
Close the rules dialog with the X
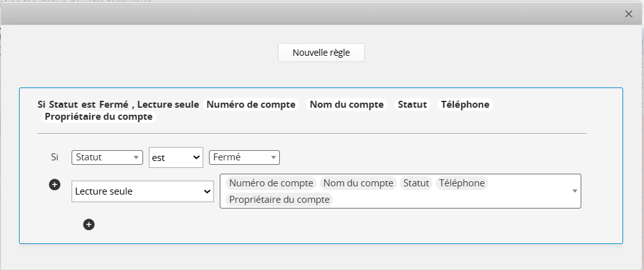click(628, 14)
